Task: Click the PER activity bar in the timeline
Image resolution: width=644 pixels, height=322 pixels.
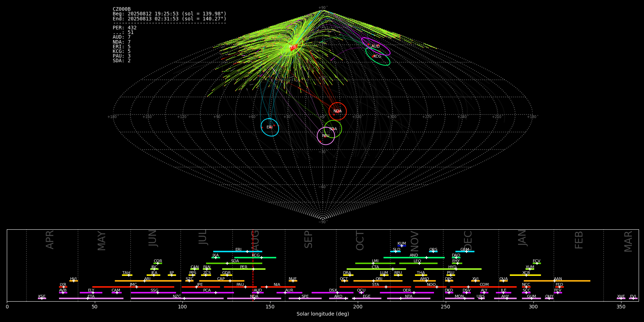Action: pos(244,269)
